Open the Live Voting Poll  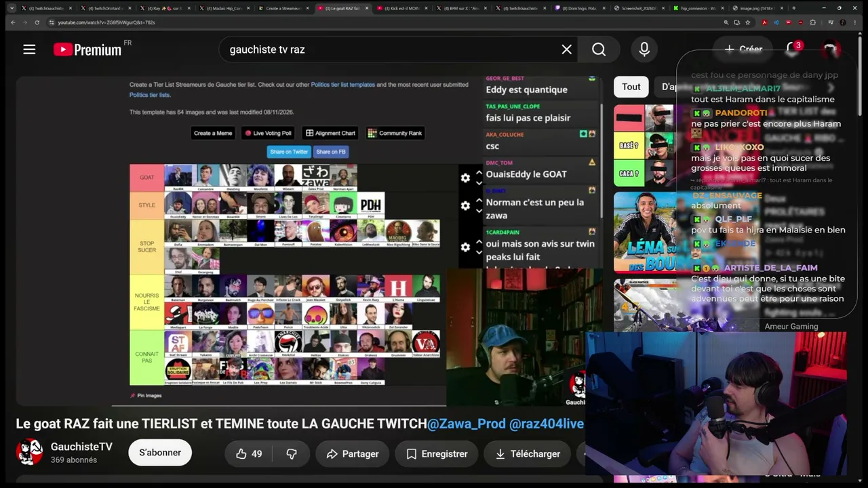point(268,133)
